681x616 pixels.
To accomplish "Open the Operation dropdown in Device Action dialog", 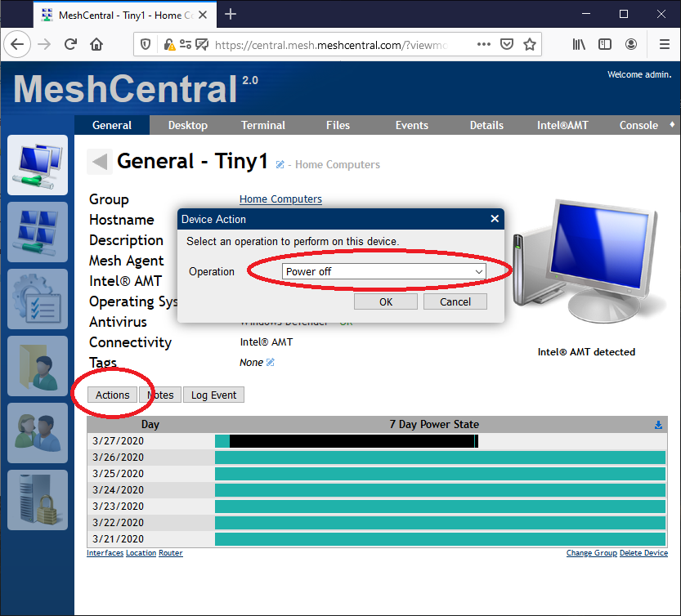I will (x=383, y=271).
